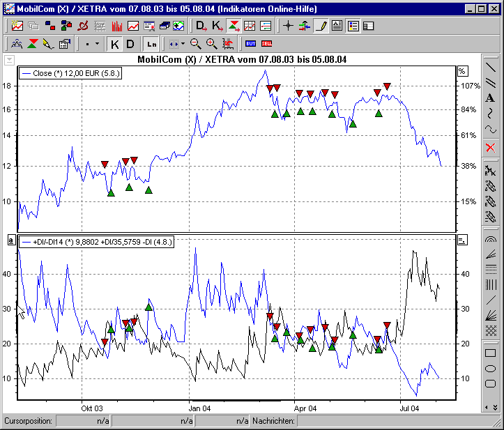Screen dimensions: 504x430
Task: Click the SELL signal button
Action: click(x=266, y=44)
